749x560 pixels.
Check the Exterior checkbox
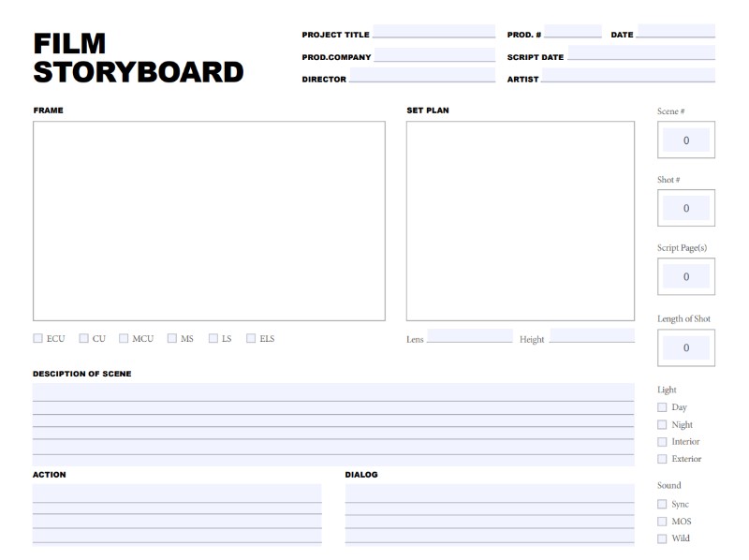click(662, 459)
